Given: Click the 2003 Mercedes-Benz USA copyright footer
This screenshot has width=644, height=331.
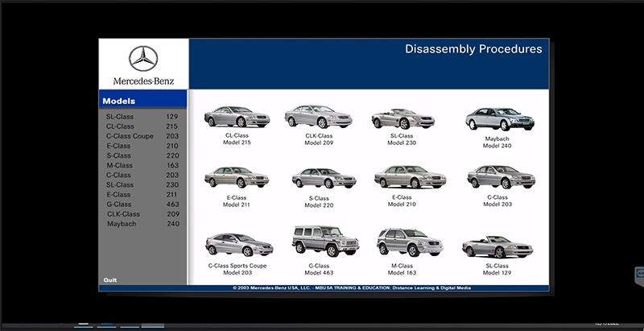Looking at the screenshot, I should coord(352,288).
